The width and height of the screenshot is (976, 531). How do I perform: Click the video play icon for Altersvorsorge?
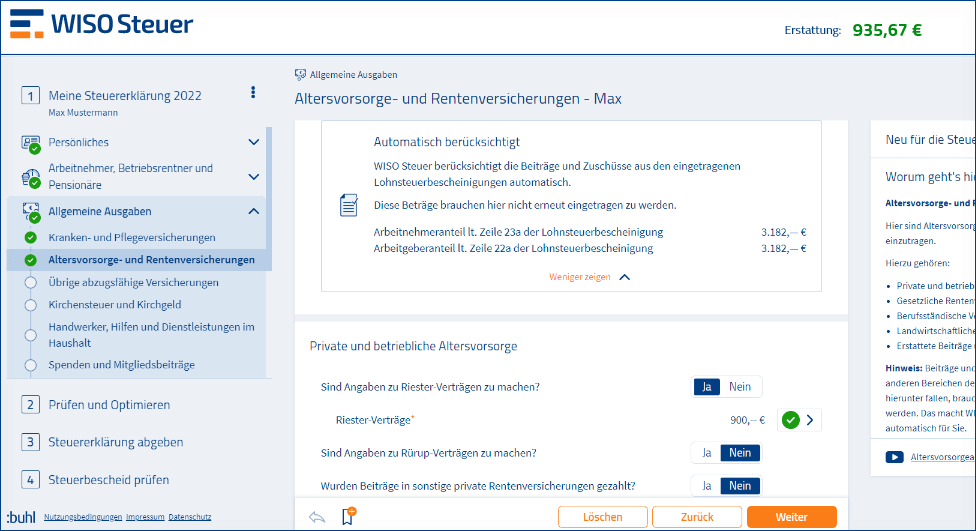click(894, 457)
